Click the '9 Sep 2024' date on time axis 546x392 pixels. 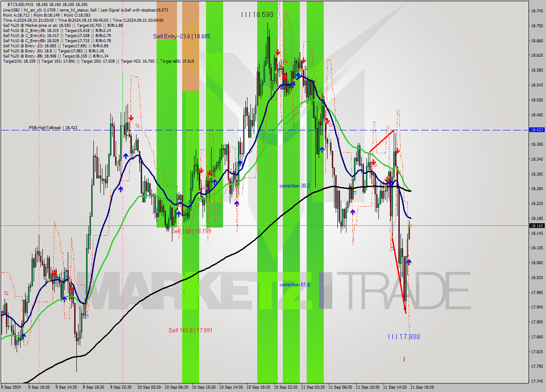click(x=12, y=387)
